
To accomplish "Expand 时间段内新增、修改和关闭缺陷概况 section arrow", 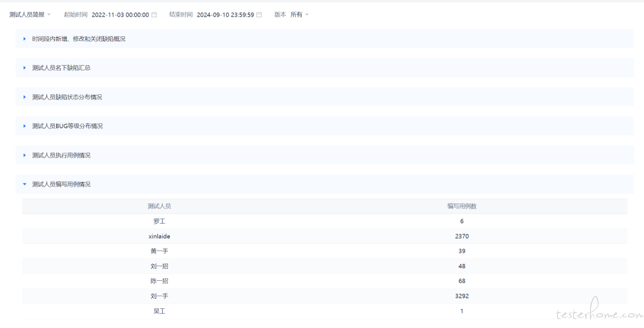I will coord(24,39).
